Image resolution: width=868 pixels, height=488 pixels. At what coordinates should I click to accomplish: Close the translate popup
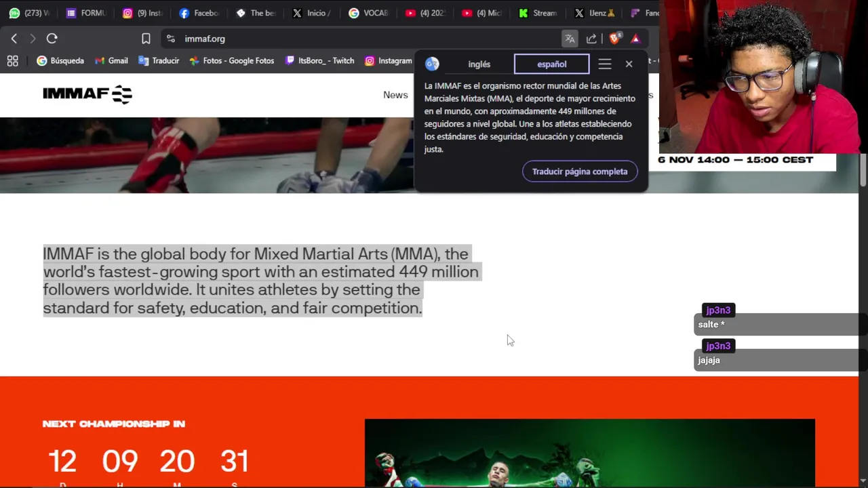629,64
